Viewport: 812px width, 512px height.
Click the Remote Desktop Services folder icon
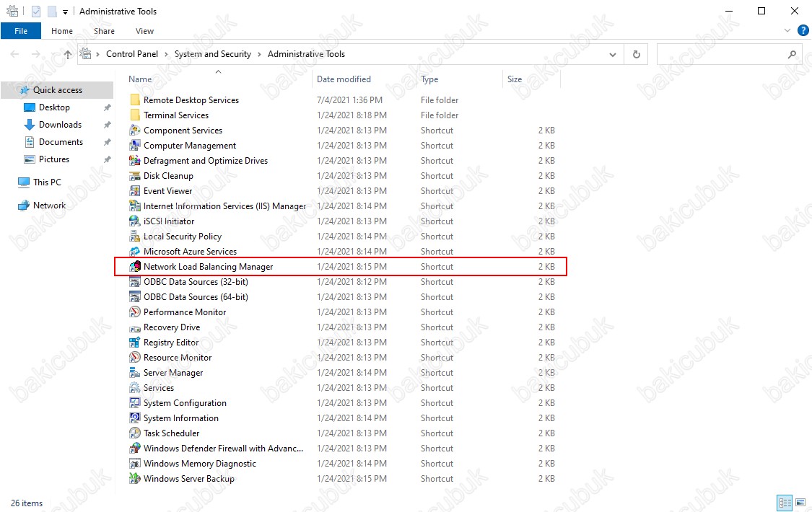(135, 100)
